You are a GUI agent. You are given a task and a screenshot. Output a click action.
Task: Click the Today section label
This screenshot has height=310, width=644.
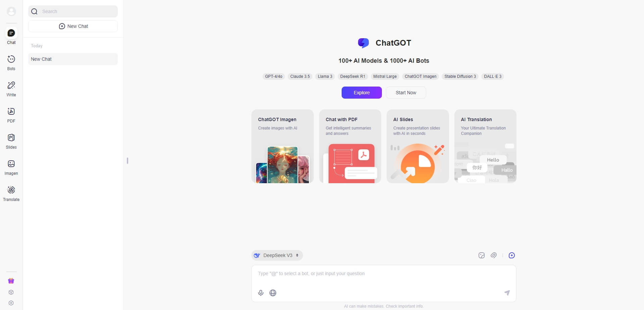pos(37,46)
